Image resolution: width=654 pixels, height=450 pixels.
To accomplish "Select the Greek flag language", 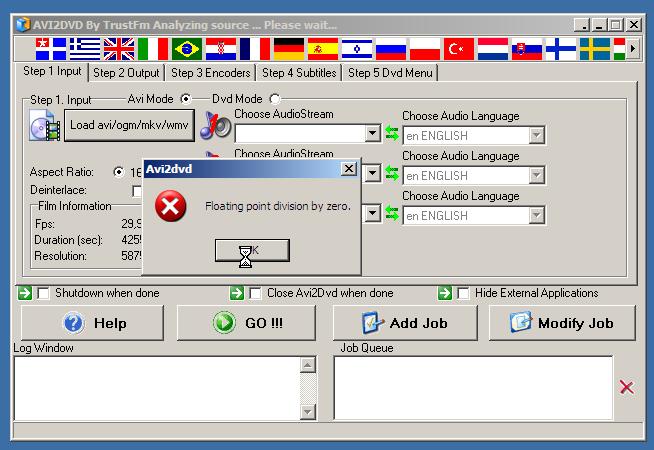I will coord(85,49).
